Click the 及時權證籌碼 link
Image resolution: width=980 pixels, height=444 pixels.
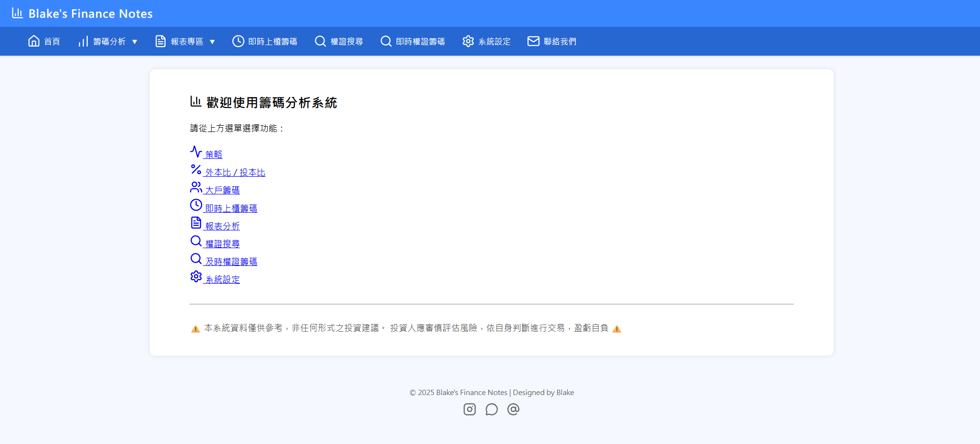(x=231, y=261)
